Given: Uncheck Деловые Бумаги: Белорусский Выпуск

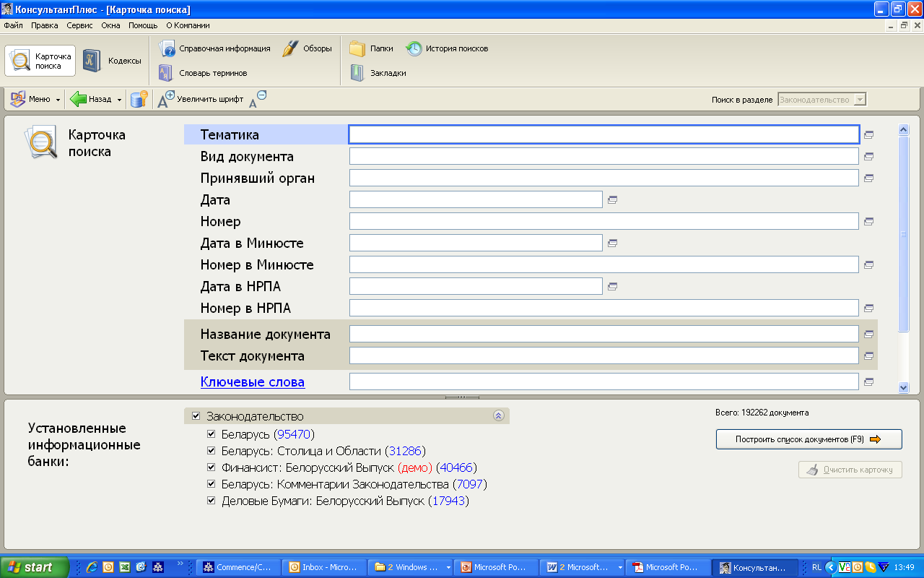Looking at the screenshot, I should point(211,501).
